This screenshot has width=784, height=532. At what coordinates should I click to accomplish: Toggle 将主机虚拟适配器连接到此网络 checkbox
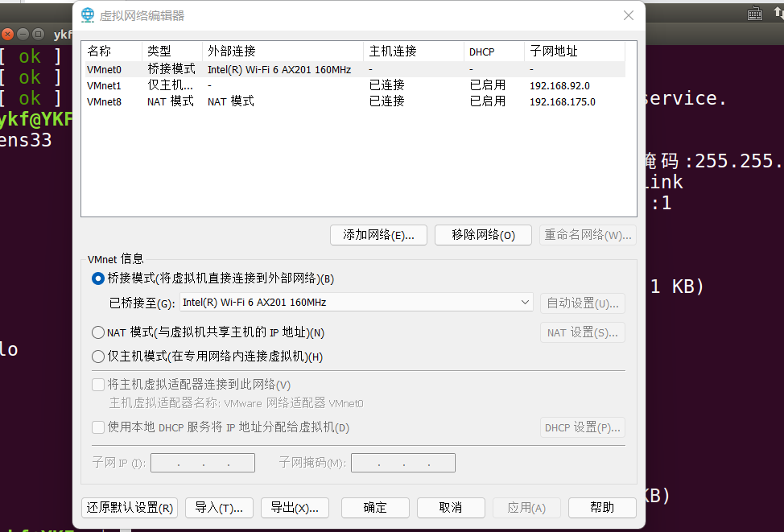98,385
